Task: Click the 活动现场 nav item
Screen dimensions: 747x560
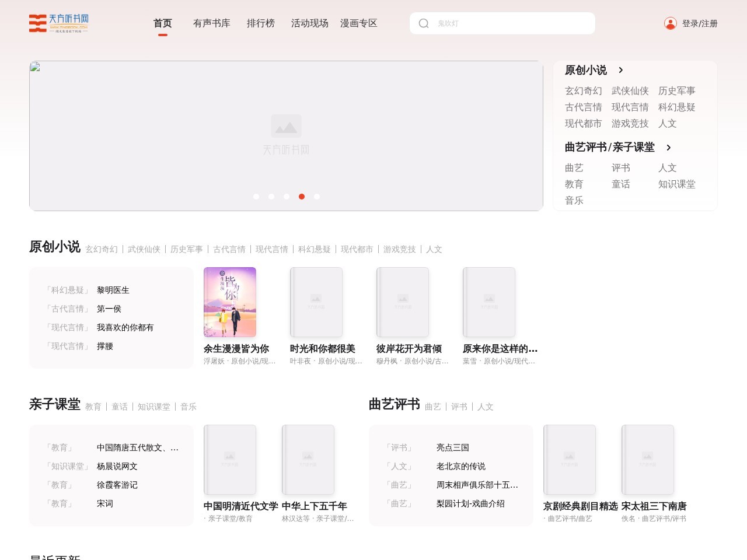Action: [309, 23]
